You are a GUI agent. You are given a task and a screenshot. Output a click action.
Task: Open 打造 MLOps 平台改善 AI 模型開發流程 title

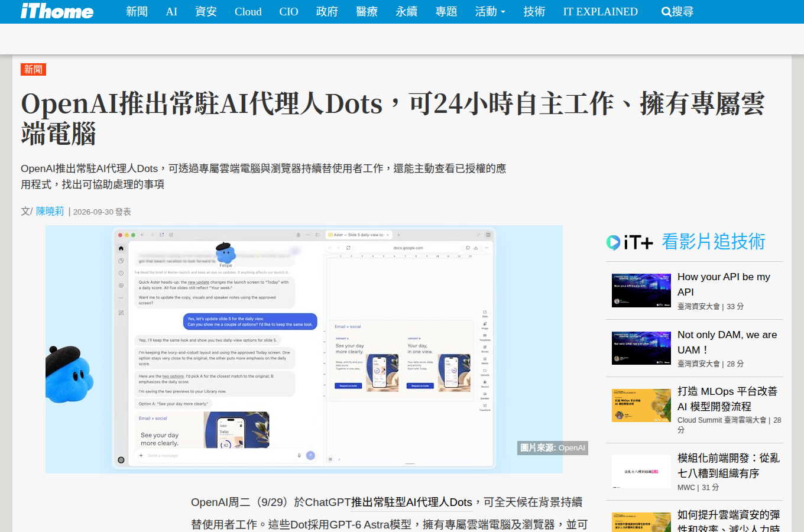click(727, 399)
